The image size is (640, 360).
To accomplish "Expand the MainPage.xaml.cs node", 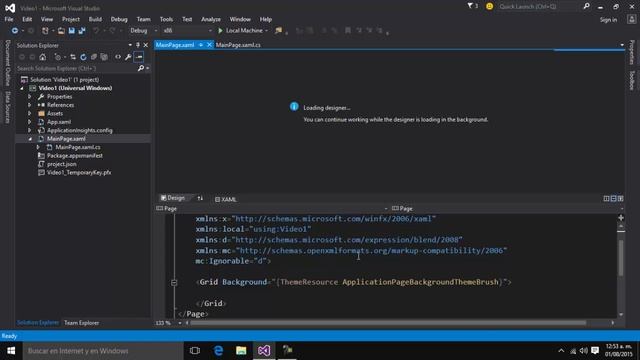I will [38, 147].
